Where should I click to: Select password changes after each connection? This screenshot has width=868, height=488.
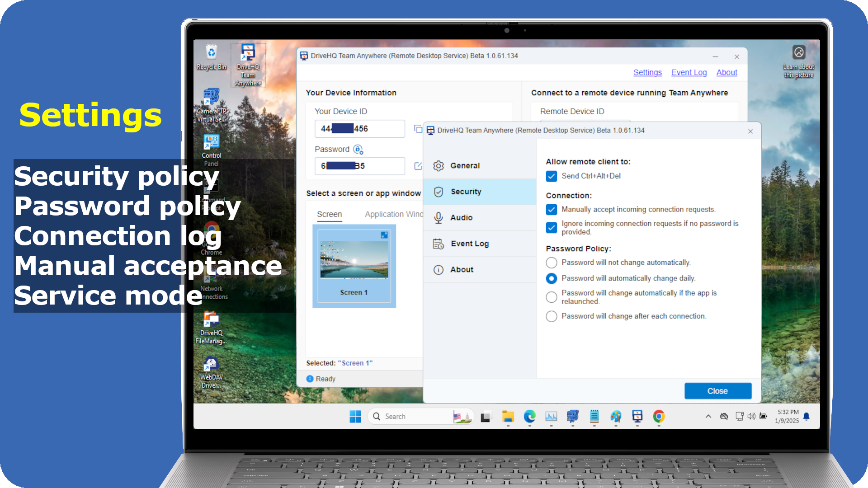point(552,316)
